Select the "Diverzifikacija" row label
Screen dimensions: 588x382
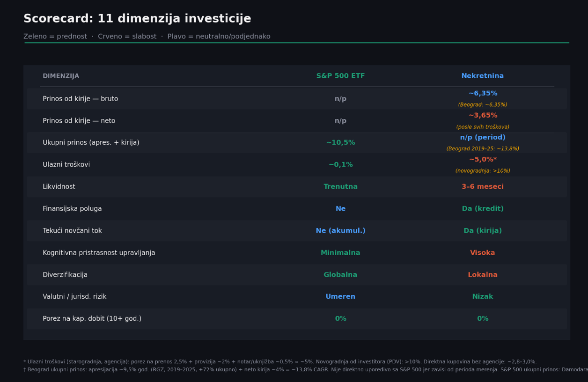(x=65, y=275)
